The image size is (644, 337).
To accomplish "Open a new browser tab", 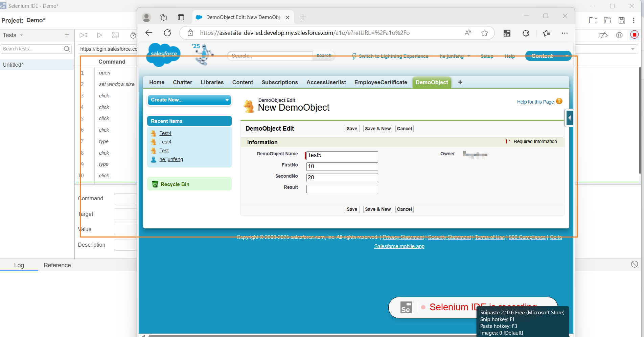I will click(303, 17).
